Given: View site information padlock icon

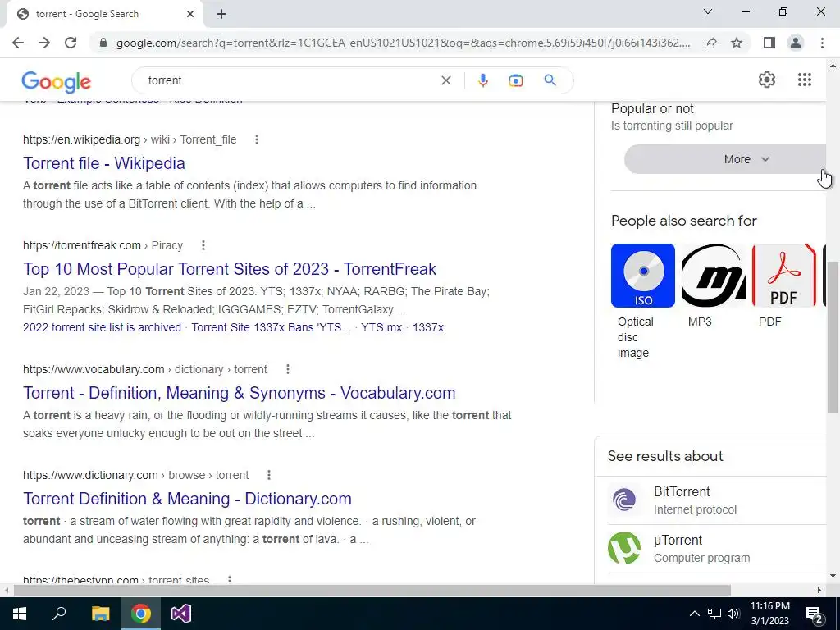Looking at the screenshot, I should [103, 43].
